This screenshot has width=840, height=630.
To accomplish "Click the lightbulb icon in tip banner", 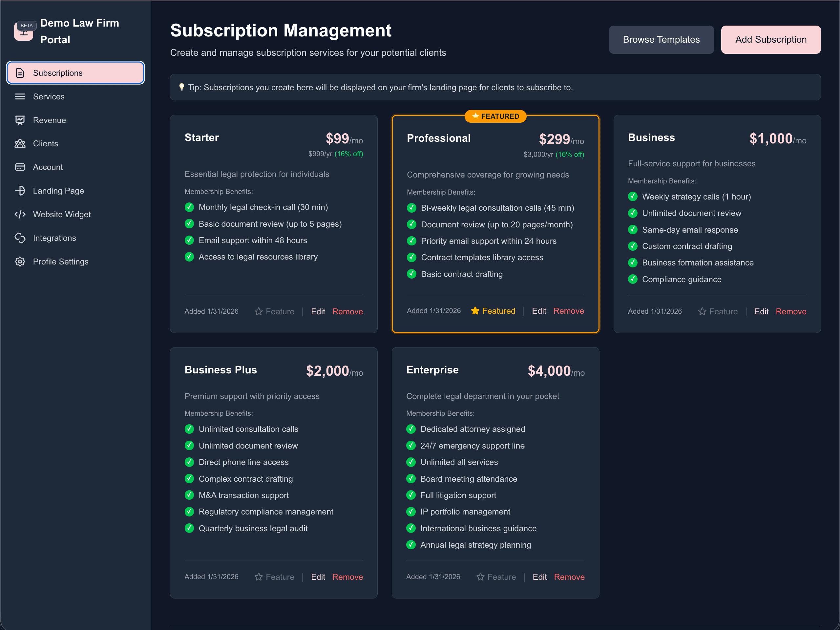I will tap(181, 87).
